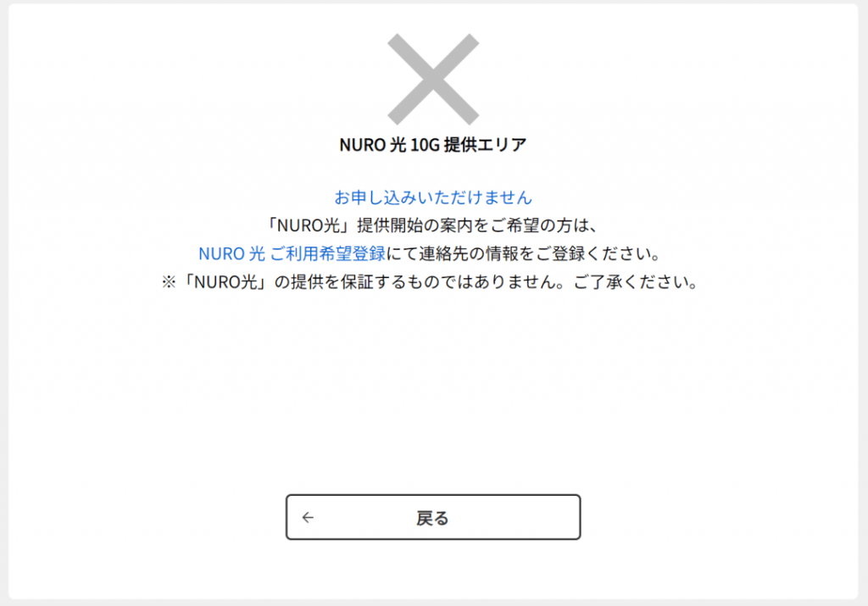Screen dimensions: 868x606
Task: Click the 10G text in the heading
Action: pos(426,144)
